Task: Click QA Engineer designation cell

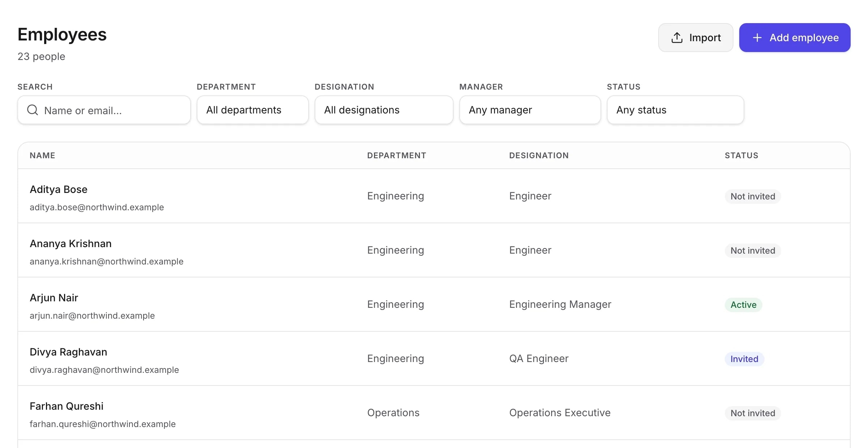Action: (x=539, y=358)
